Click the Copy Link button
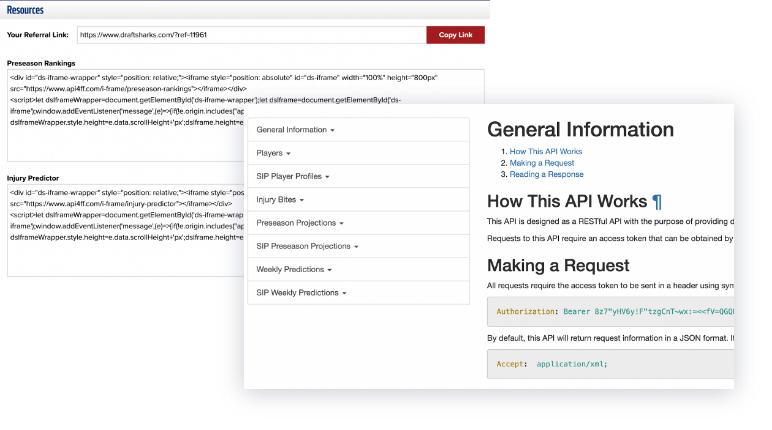This screenshot has height=430, width=772. [455, 35]
